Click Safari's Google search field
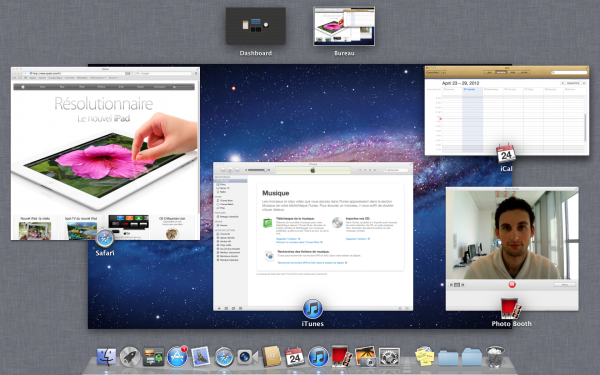The width and height of the screenshot is (600, 375). (x=163, y=73)
